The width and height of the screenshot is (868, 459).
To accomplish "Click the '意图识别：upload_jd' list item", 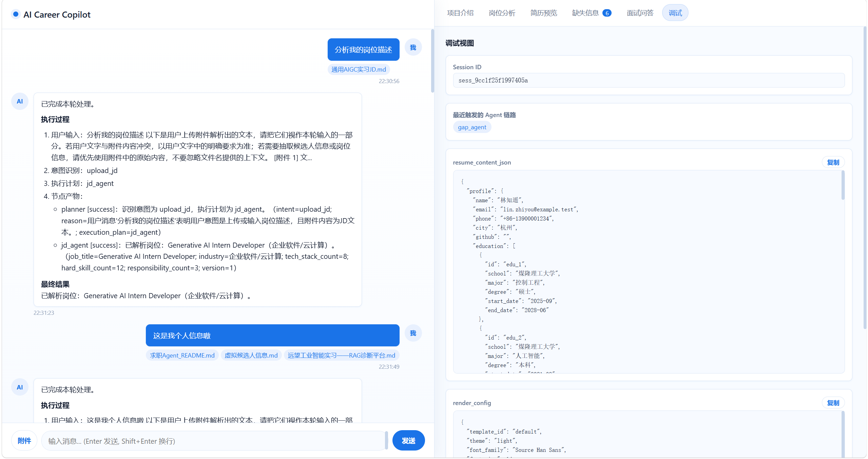I will click(x=84, y=171).
